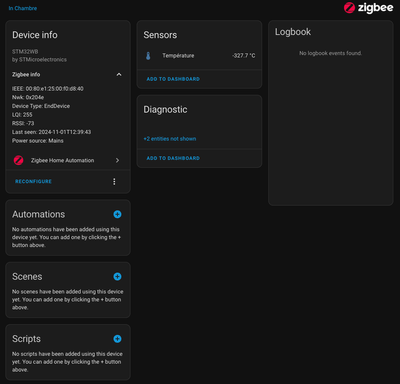Click the -327.7 °C temperature value
Image resolution: width=400 pixels, height=384 pixels.
(244, 56)
